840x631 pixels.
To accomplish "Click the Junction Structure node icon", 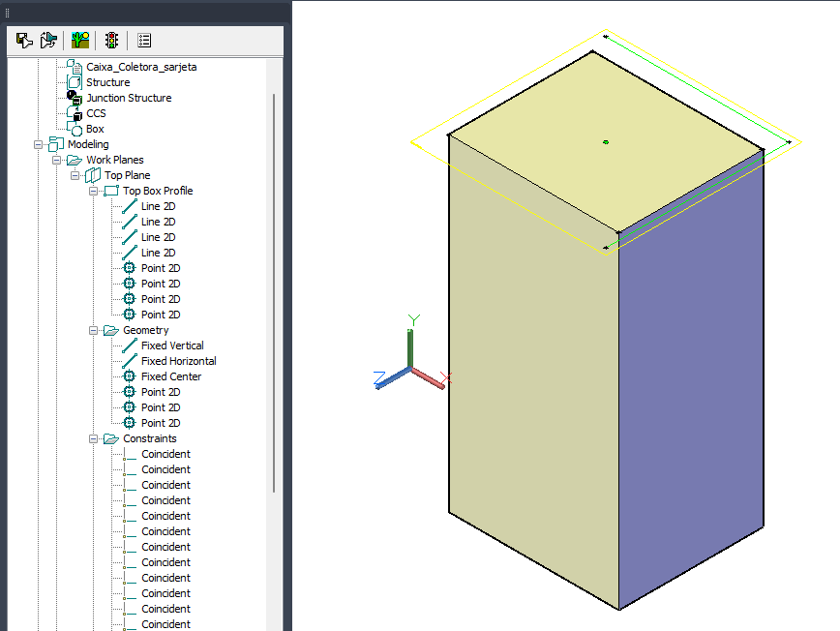I will tap(75, 98).
